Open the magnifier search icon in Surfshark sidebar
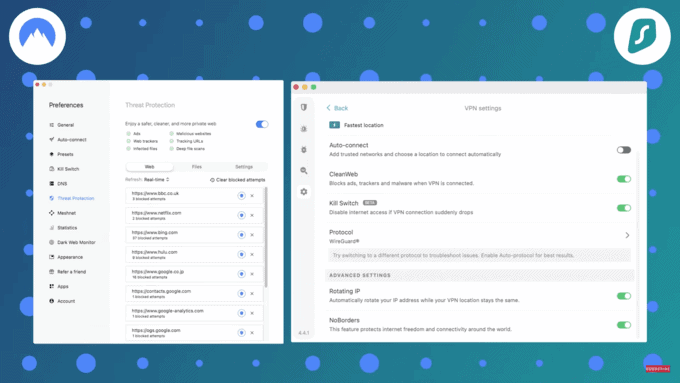 point(304,170)
